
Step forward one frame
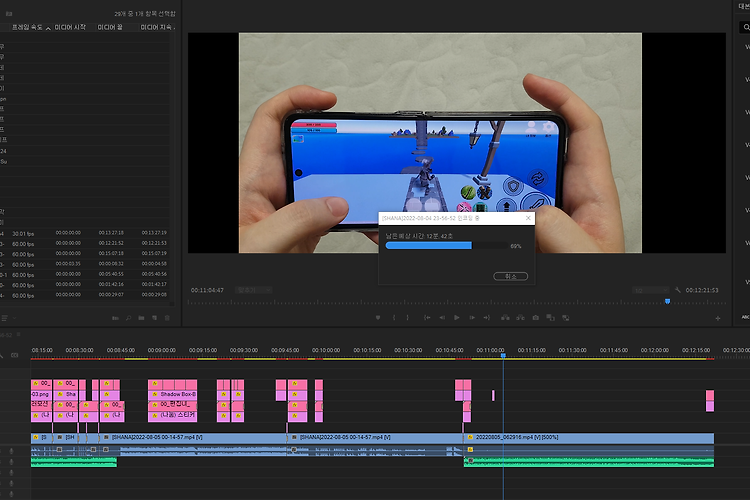[x=472, y=318]
